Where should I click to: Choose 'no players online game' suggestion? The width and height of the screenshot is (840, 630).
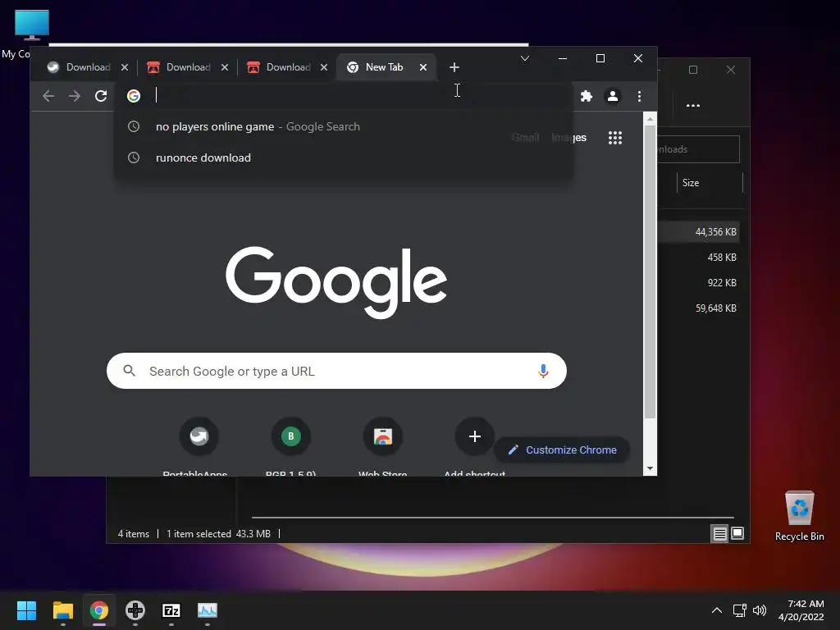(x=344, y=126)
